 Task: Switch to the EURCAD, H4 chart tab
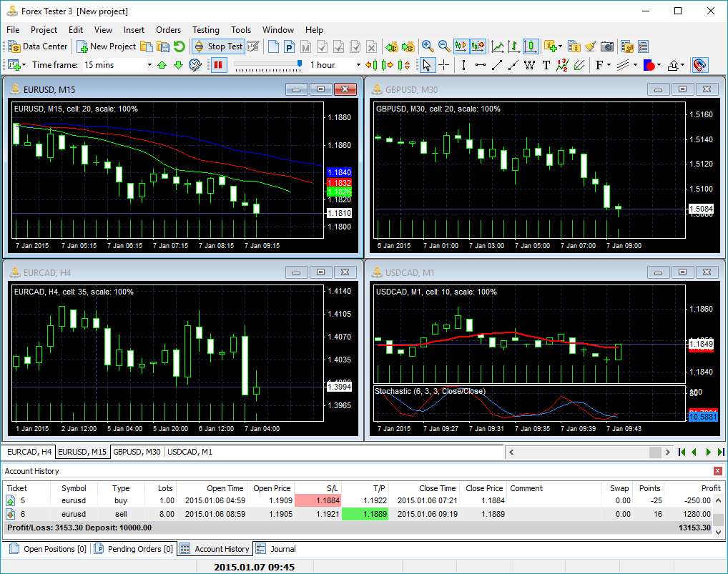(29, 452)
